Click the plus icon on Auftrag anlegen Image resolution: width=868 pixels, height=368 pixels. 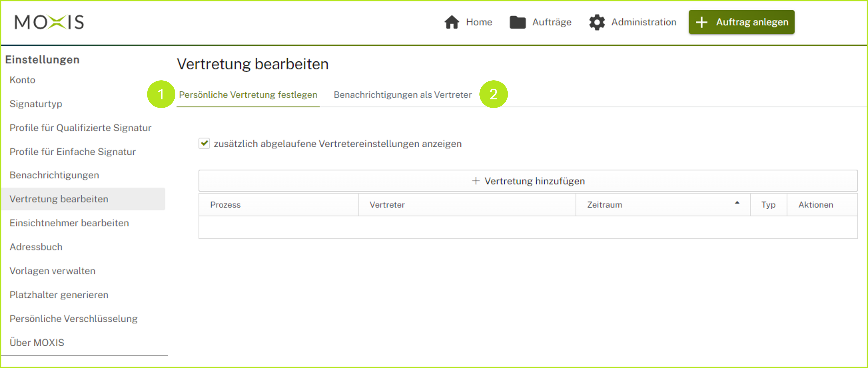(x=702, y=22)
